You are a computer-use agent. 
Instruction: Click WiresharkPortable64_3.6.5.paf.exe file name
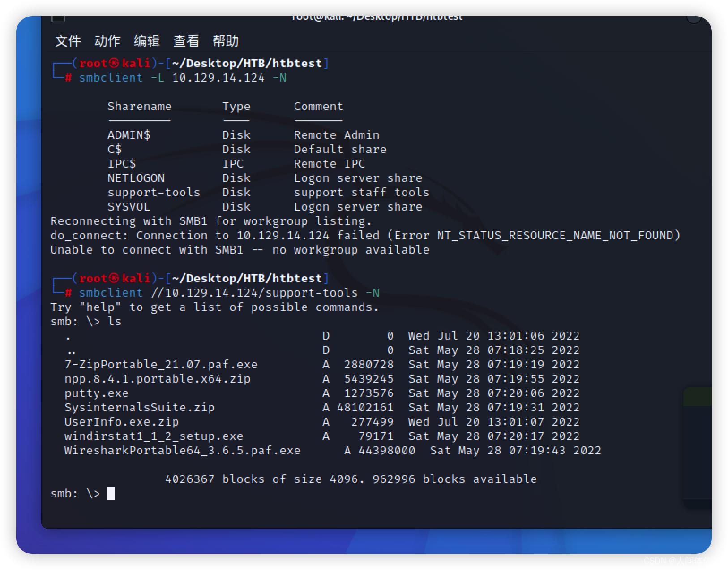click(183, 450)
